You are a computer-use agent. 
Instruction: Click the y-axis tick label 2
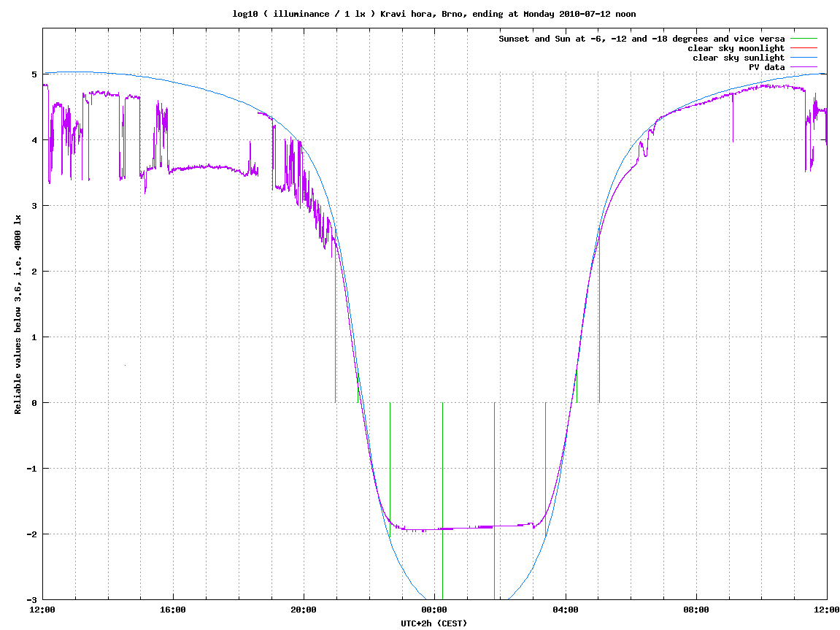click(35, 272)
